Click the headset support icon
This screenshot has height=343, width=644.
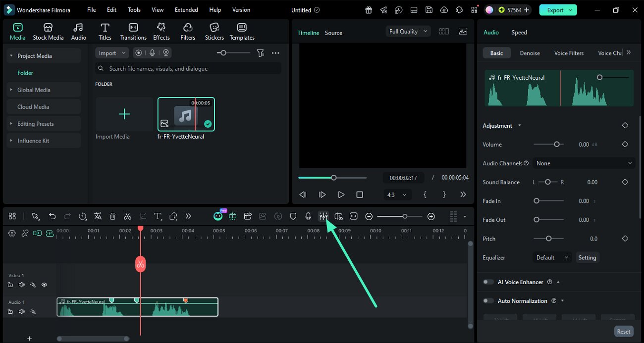point(459,10)
